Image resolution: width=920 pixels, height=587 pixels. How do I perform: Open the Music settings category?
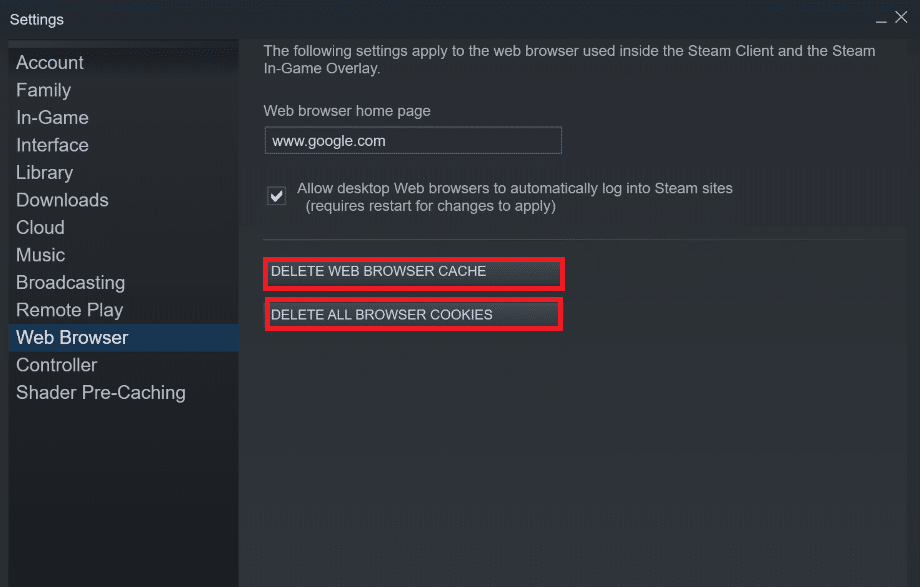tap(40, 255)
